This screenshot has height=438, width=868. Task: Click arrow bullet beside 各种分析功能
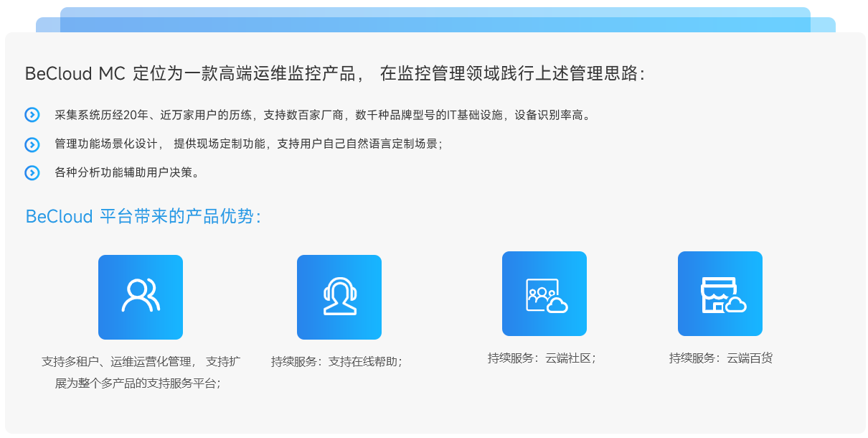[x=32, y=173]
